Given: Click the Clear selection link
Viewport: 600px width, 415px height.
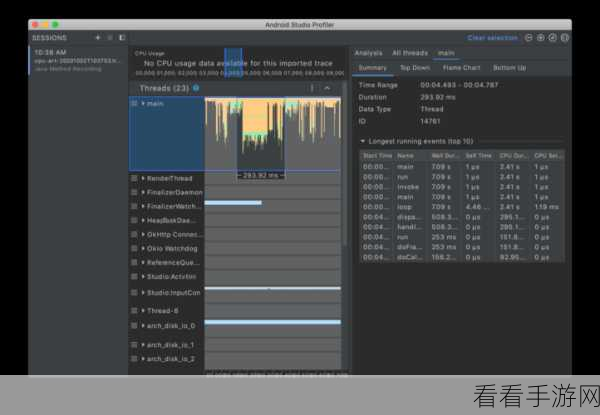Looking at the screenshot, I should [x=492, y=37].
